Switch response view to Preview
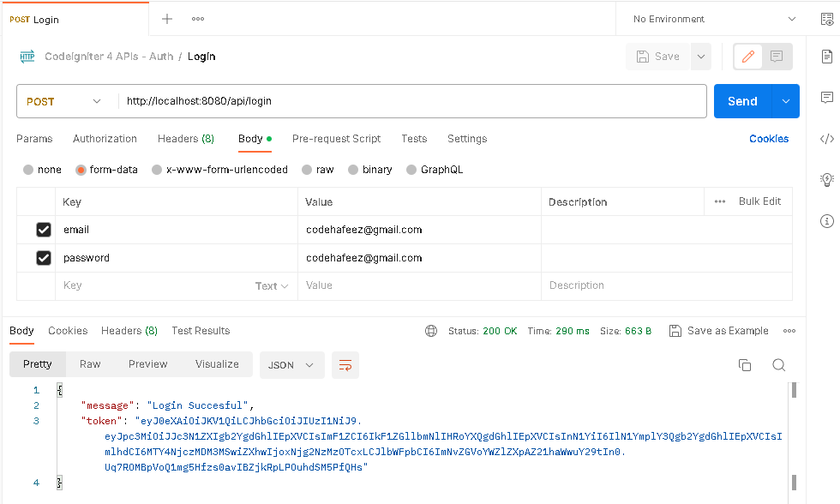The image size is (840, 504). [x=147, y=364]
